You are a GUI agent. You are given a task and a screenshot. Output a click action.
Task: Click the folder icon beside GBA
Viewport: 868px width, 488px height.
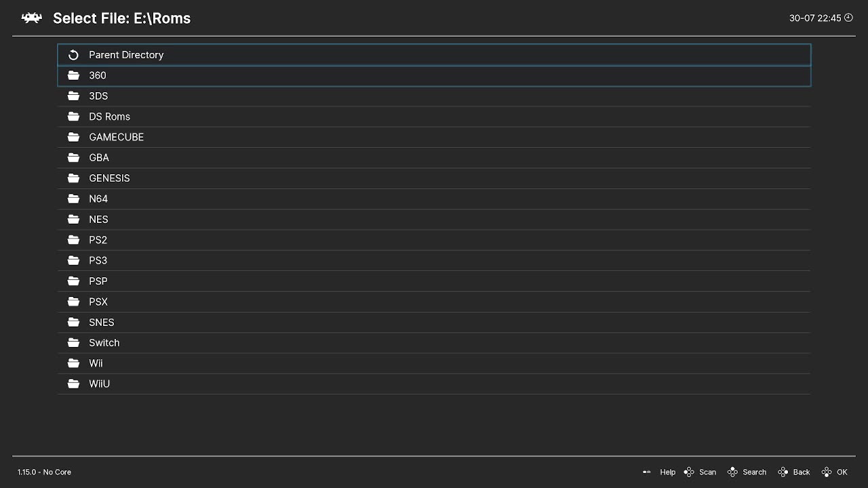point(73,157)
